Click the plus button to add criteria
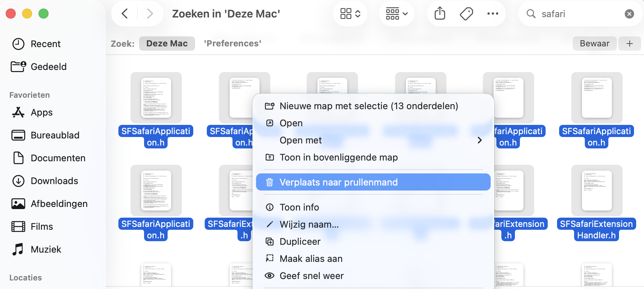644x289 pixels. 630,43
